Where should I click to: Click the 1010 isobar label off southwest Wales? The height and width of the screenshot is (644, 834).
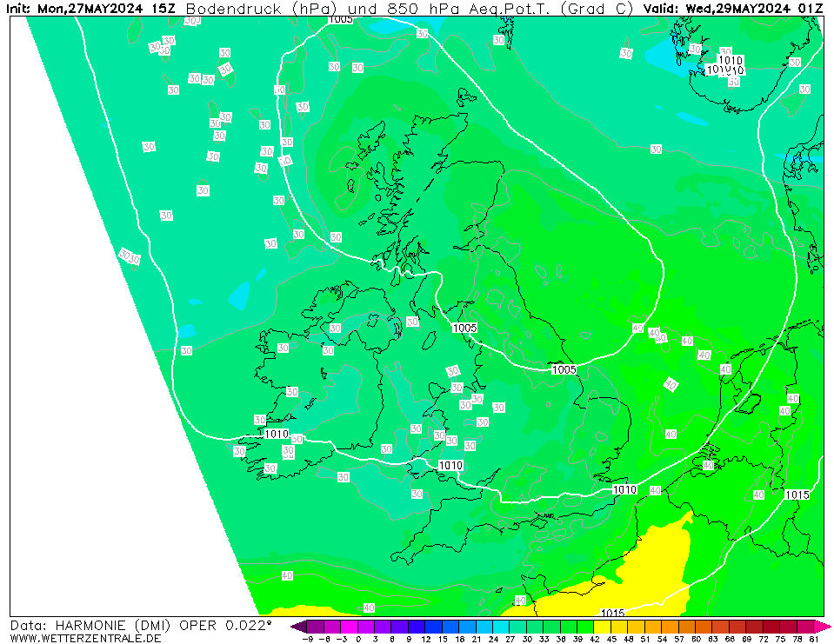point(450,465)
